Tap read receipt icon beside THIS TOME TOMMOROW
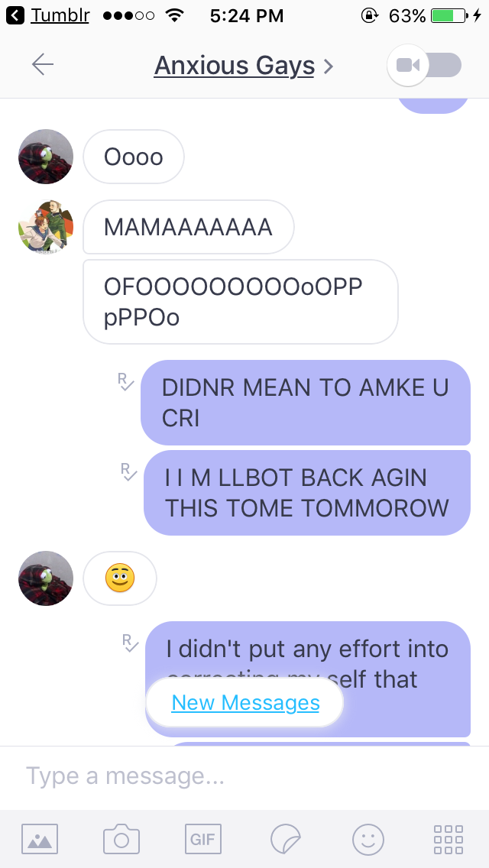This screenshot has width=489, height=868. (x=128, y=471)
